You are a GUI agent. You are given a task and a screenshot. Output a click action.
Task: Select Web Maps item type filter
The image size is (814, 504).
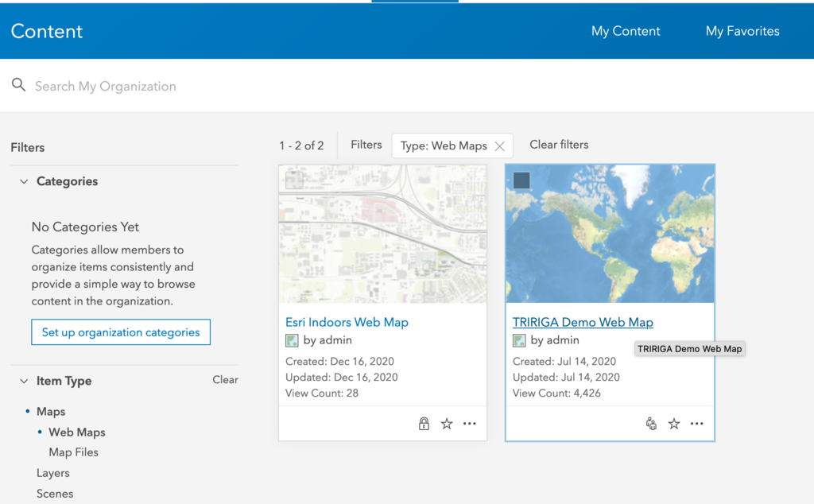pyautogui.click(x=77, y=432)
